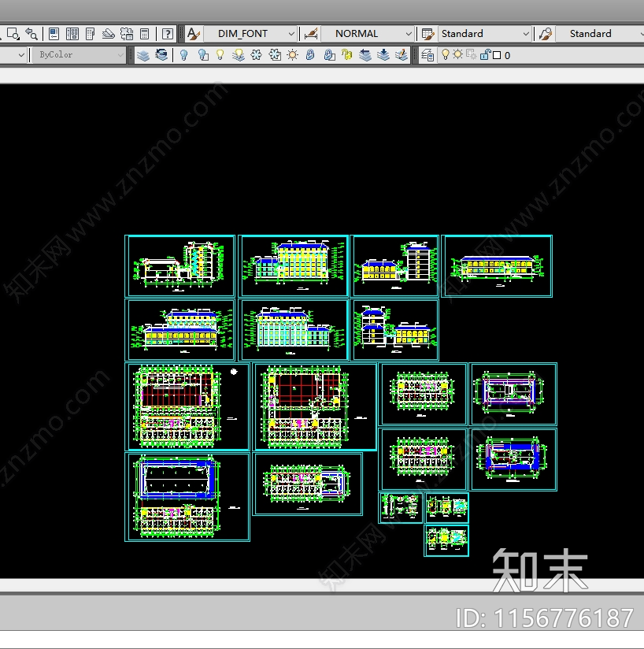Viewport: 644px width, 649px height.
Task: Click Layer Freeze snowflake icon
Action: tap(257, 55)
